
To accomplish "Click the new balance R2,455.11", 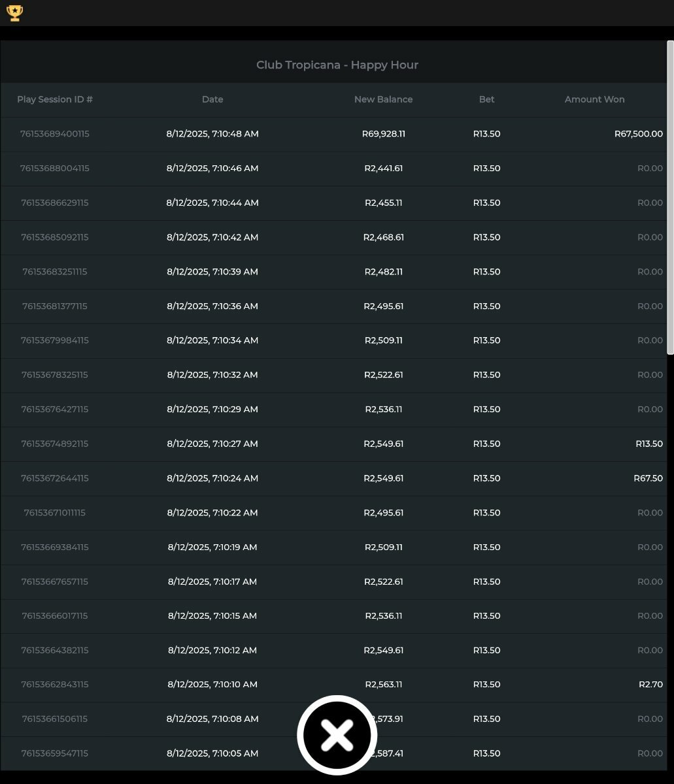I will tap(384, 203).
